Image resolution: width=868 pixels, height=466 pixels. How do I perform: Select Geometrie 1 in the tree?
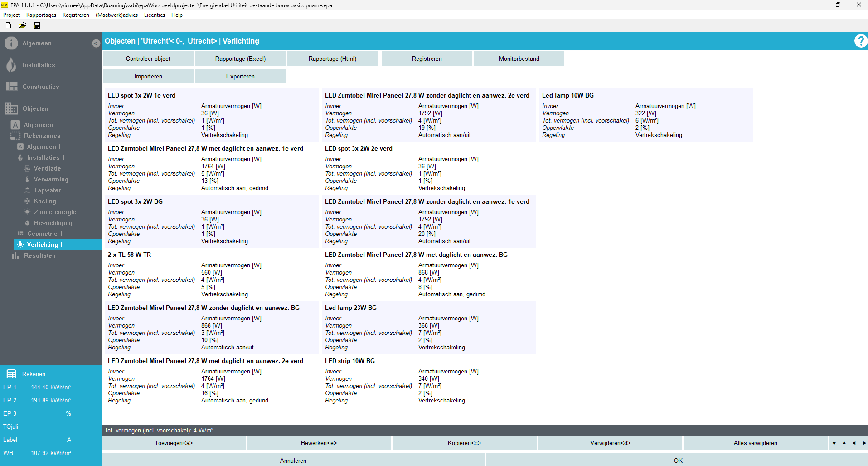[44, 234]
